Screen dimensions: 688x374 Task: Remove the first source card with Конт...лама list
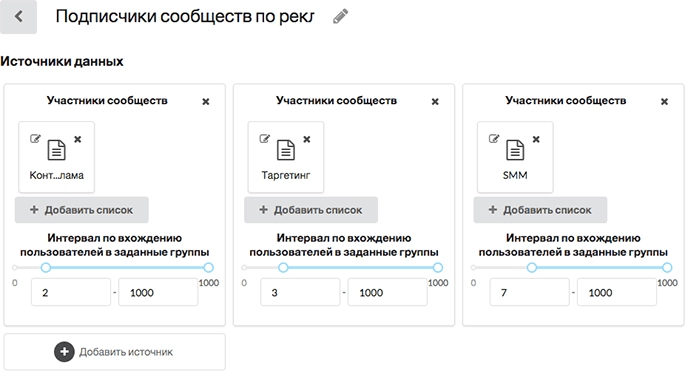[x=205, y=101]
